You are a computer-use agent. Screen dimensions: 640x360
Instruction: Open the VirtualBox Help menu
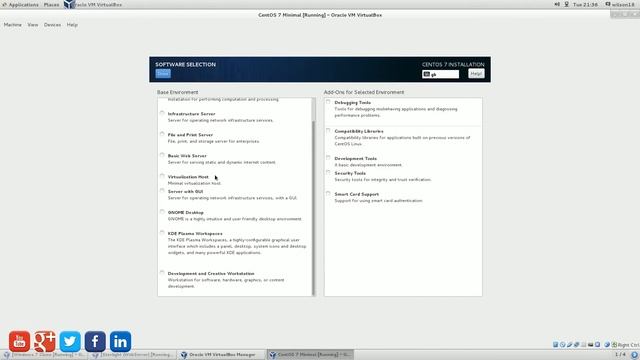pos(72,25)
